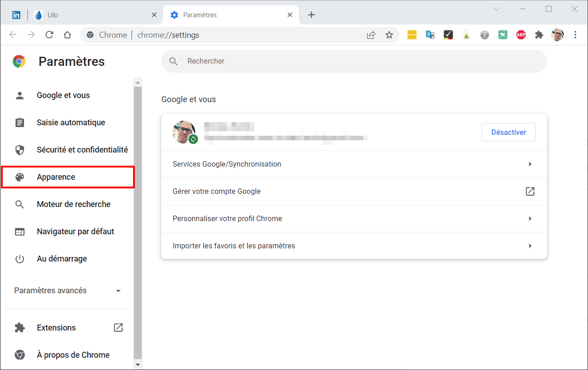Bookmark this page with the star icon
This screenshot has height=370, width=588.
[389, 35]
